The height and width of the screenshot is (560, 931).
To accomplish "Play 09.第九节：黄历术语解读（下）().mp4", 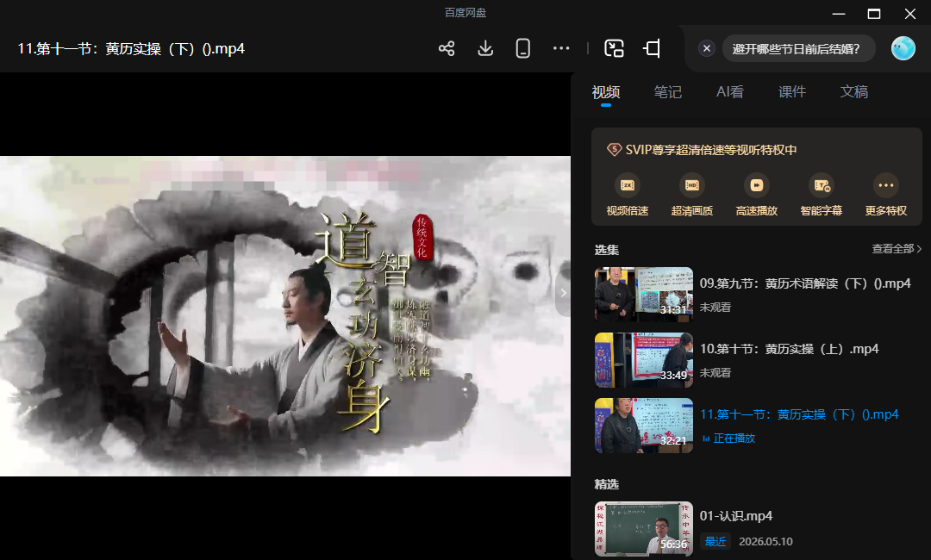I will click(x=805, y=283).
